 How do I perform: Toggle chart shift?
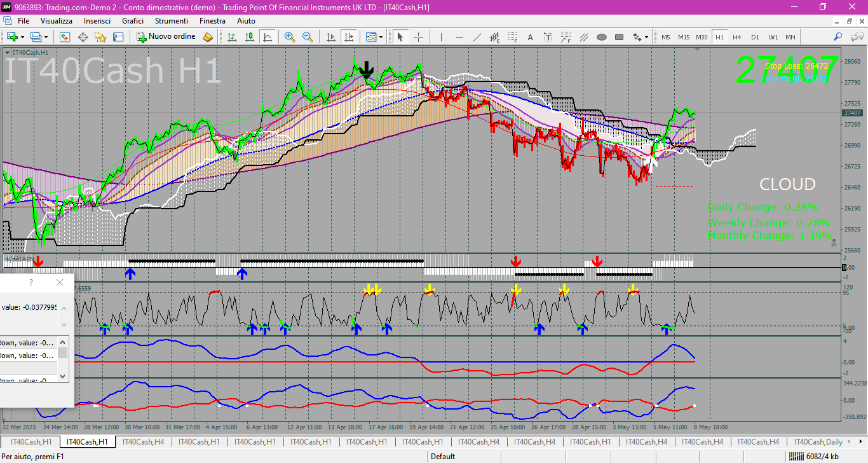coord(348,37)
